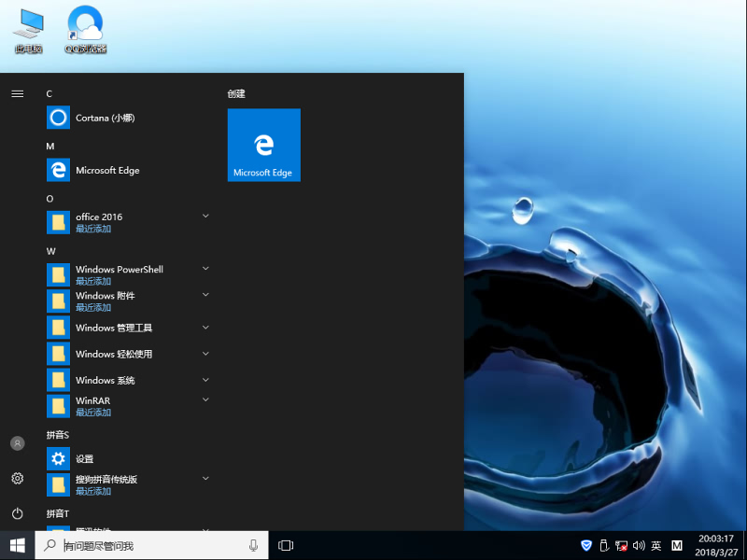
Task: Open the network status tray icon
Action: click(621, 545)
